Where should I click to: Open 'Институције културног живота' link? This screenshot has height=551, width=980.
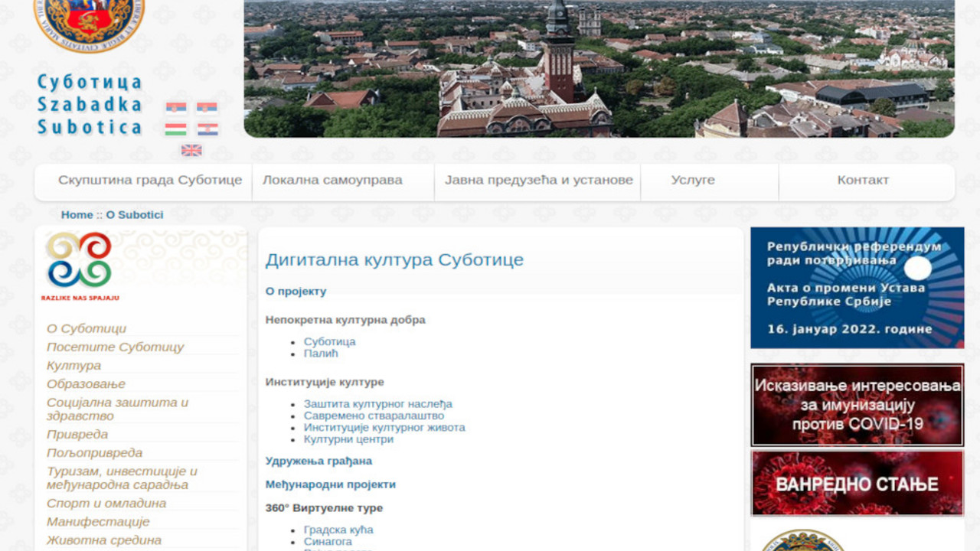pos(384,427)
